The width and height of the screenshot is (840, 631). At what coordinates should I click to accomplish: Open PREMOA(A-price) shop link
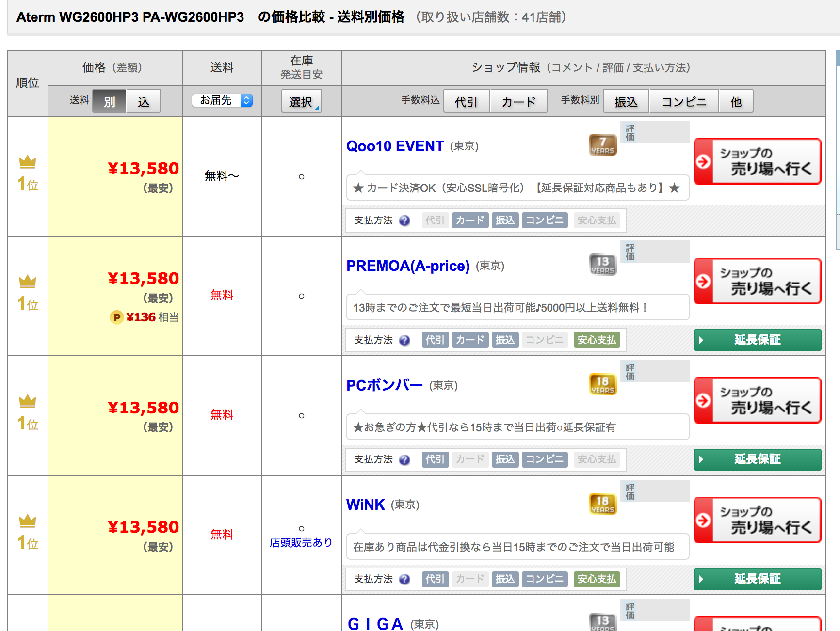[408, 266]
